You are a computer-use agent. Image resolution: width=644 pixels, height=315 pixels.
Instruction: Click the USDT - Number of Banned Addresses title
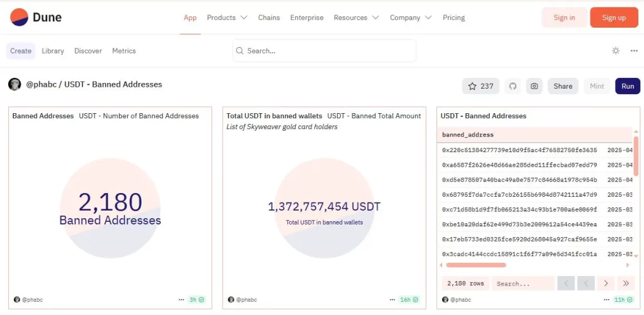pyautogui.click(x=139, y=116)
